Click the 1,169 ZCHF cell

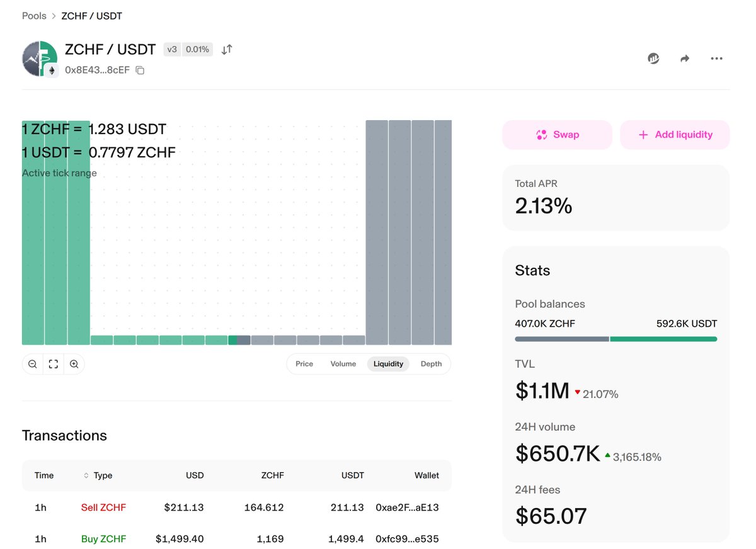tap(270, 539)
